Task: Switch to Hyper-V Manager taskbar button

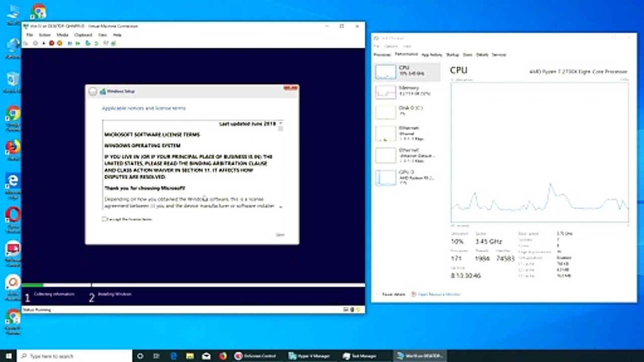Action: click(x=310, y=355)
